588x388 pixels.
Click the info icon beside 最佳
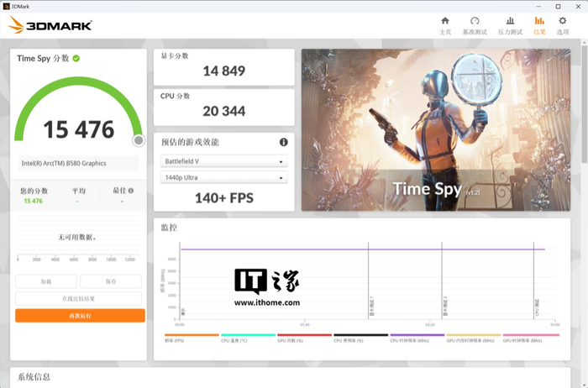[x=131, y=191]
